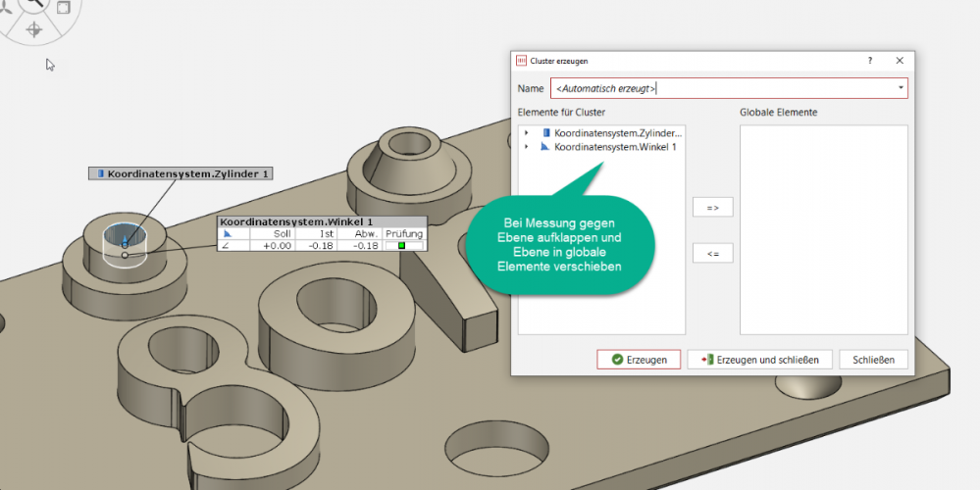Expand the Koordinatensystem.Zylinder tree node
Screen dimensions: 980x490
click(526, 132)
